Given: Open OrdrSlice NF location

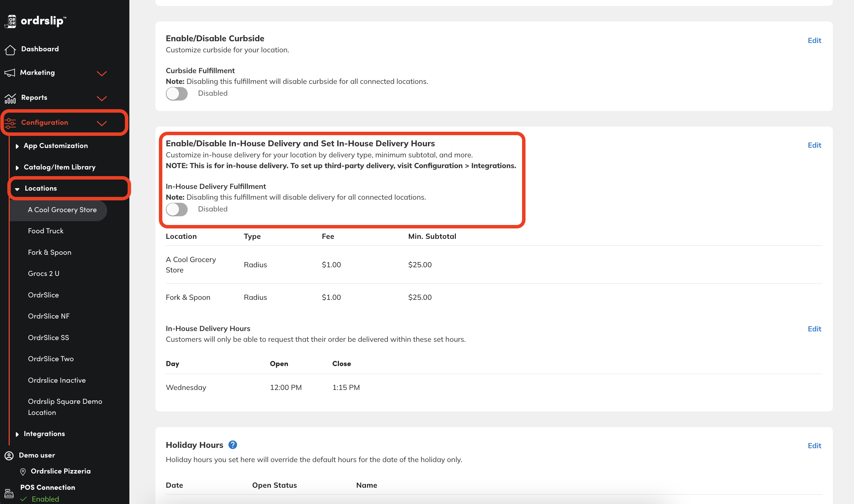Looking at the screenshot, I should tap(49, 316).
